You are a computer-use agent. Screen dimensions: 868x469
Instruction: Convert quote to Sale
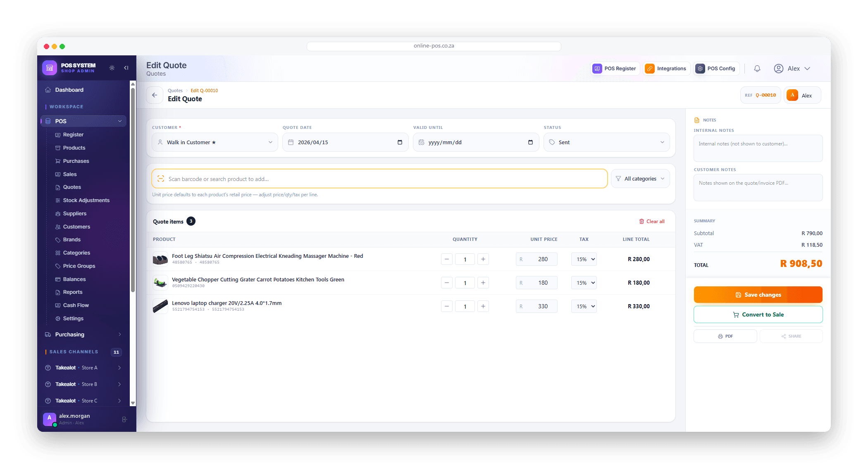click(x=758, y=314)
